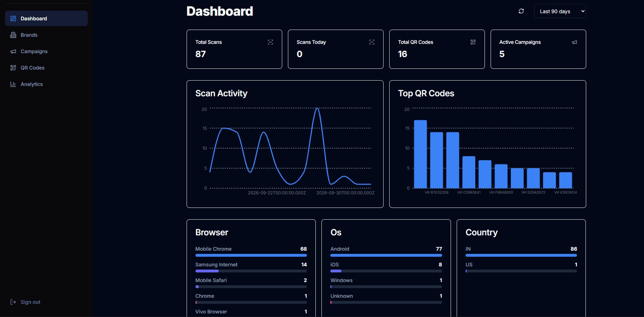
Task: Click the scan icon on Total Scans card
Action: [x=270, y=42]
